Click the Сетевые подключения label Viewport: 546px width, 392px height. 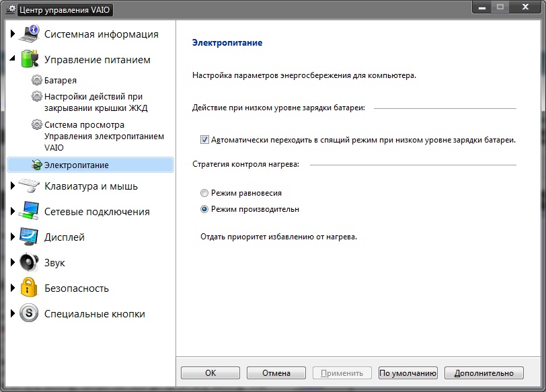point(97,212)
